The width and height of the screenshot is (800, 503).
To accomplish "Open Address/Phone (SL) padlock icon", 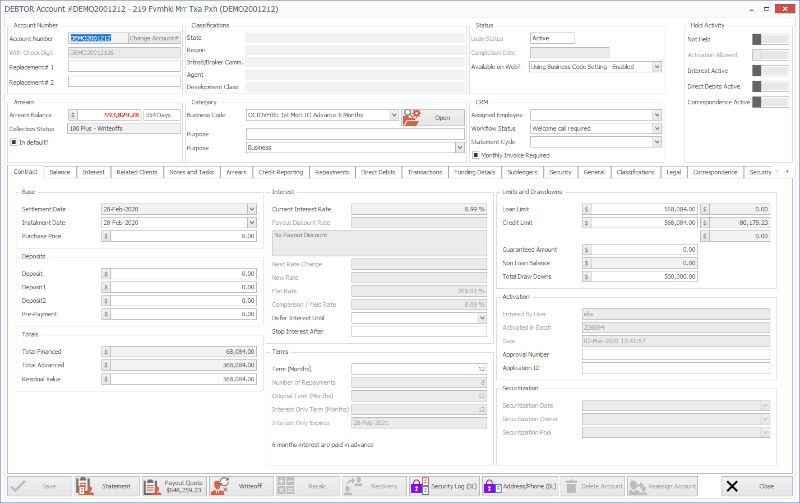I will click(x=492, y=486).
